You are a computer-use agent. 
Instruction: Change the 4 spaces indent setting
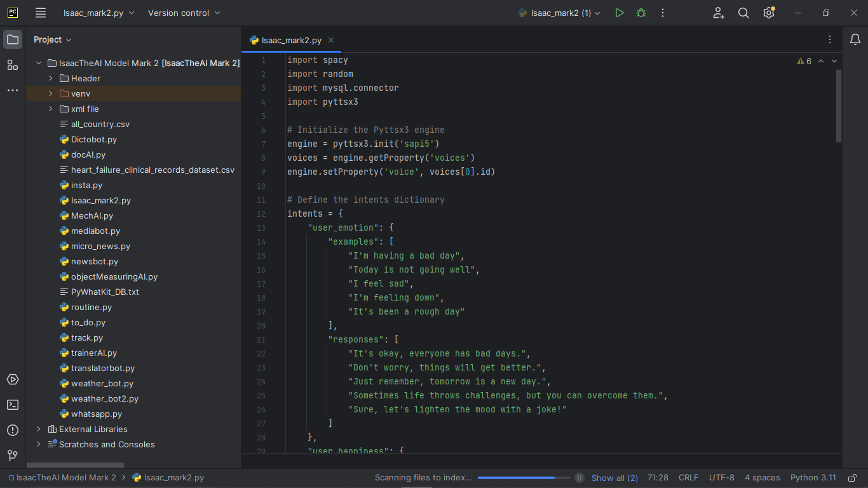tap(763, 478)
